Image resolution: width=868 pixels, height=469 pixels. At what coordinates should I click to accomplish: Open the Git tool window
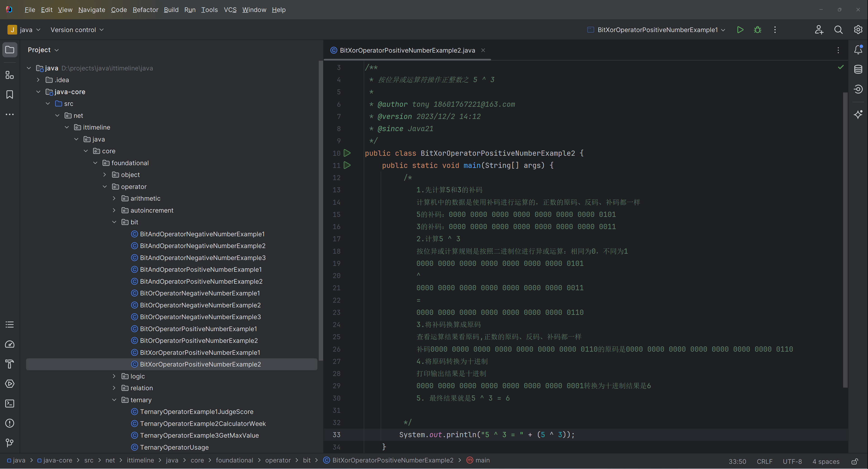coord(10,443)
